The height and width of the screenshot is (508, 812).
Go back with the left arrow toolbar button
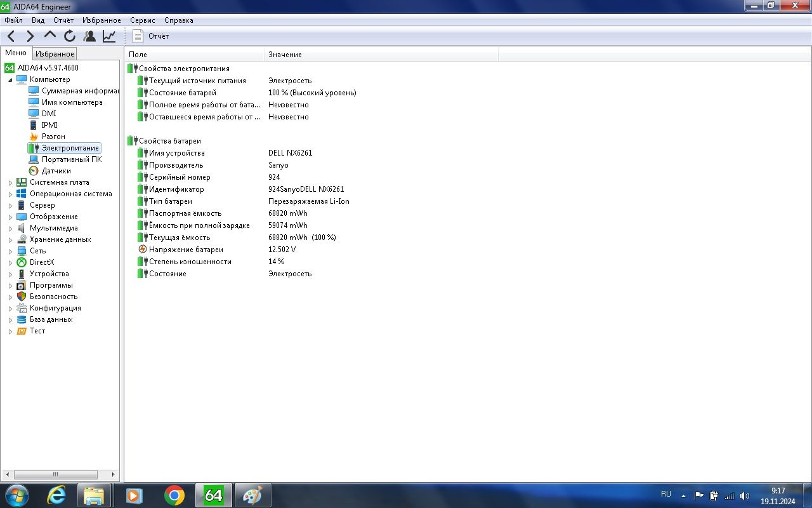click(11, 36)
